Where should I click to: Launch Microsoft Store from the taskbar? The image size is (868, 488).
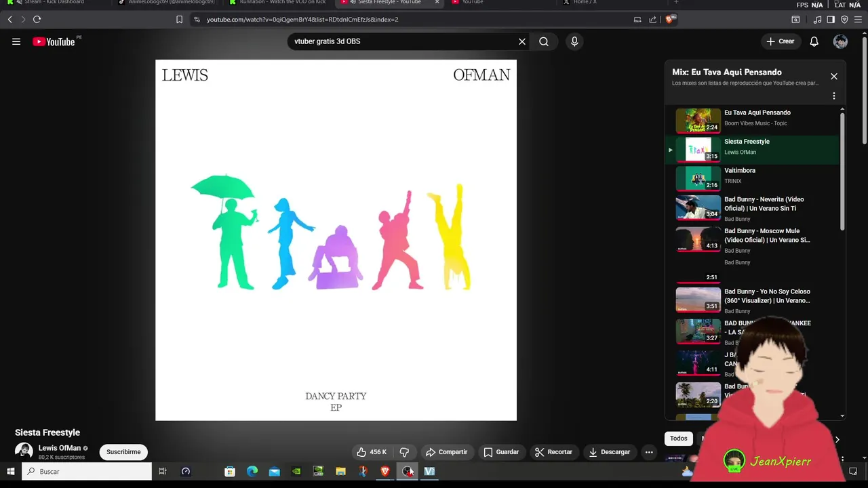[230, 471]
